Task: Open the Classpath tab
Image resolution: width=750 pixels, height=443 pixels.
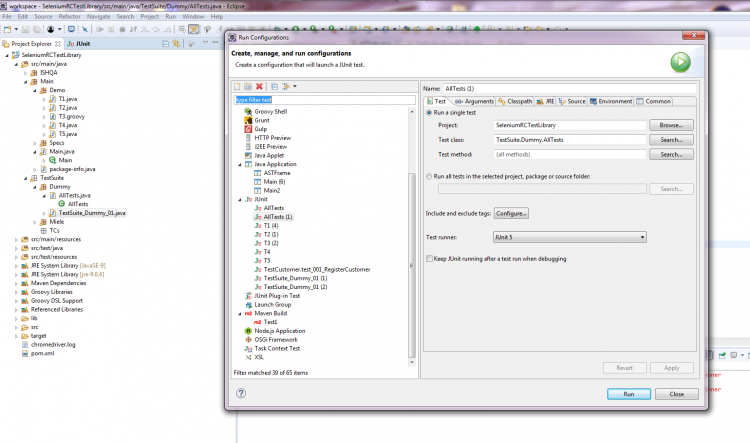Action: click(x=517, y=101)
